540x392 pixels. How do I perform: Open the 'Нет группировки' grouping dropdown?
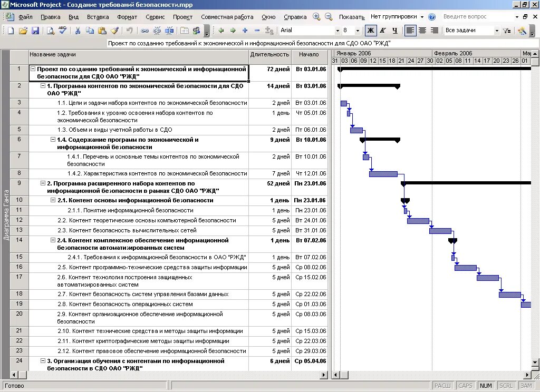(422, 17)
